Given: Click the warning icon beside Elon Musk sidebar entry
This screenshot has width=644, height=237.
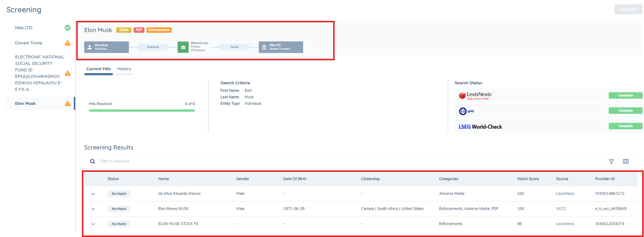Looking at the screenshot, I should click(67, 103).
